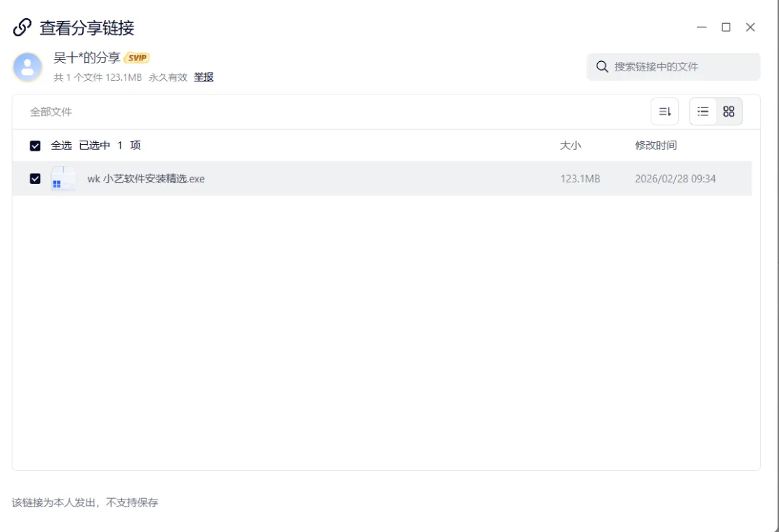The height and width of the screenshot is (532, 779).
Task: Toggle the 全选 select-all checkbox
Action: pos(35,146)
